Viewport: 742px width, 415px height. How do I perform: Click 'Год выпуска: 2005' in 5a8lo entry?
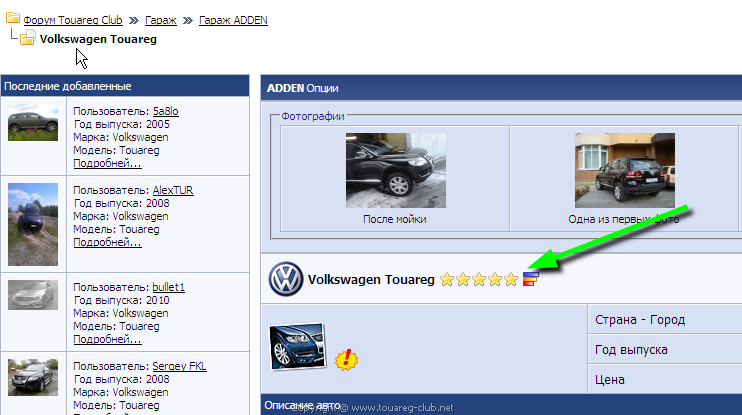point(121,124)
